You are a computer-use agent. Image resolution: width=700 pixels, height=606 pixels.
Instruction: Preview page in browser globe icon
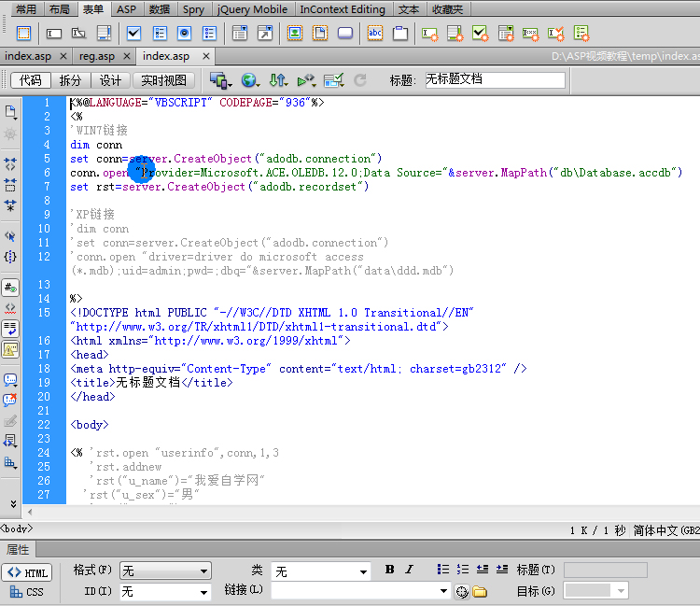tap(250, 80)
